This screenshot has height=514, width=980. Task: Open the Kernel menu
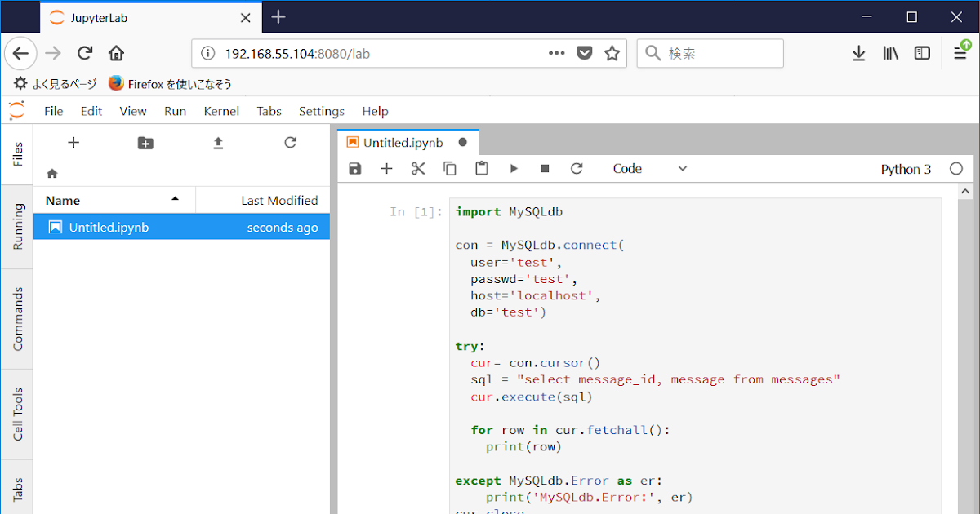[x=221, y=111]
